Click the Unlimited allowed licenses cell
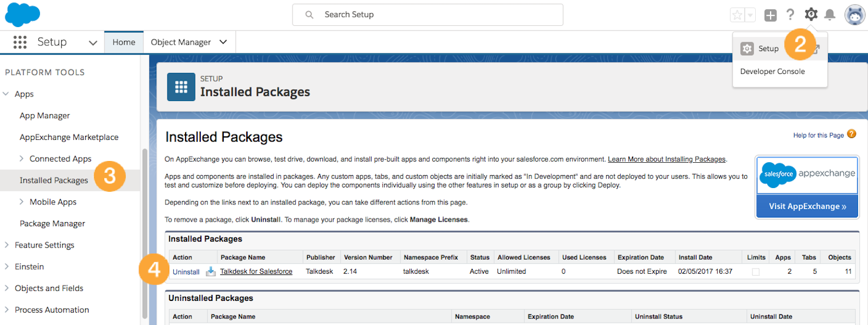This screenshot has width=868, height=325. point(512,272)
